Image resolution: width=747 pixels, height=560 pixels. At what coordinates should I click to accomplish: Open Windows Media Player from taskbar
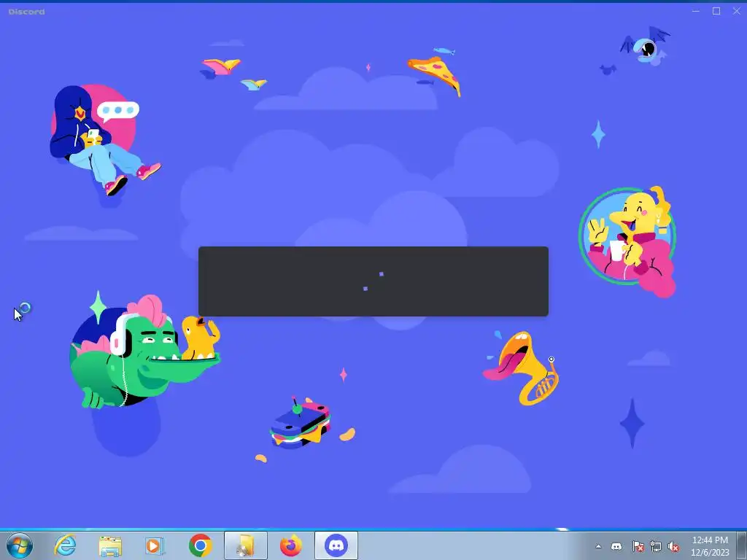click(155, 545)
